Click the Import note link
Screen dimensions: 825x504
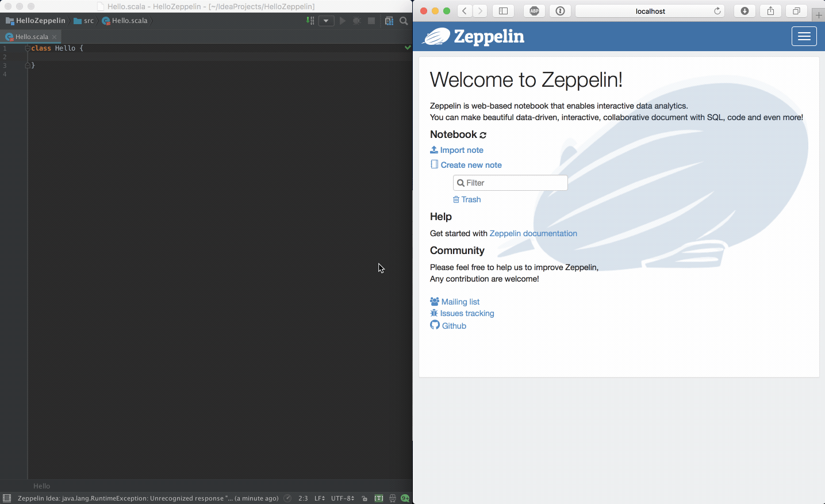(457, 150)
